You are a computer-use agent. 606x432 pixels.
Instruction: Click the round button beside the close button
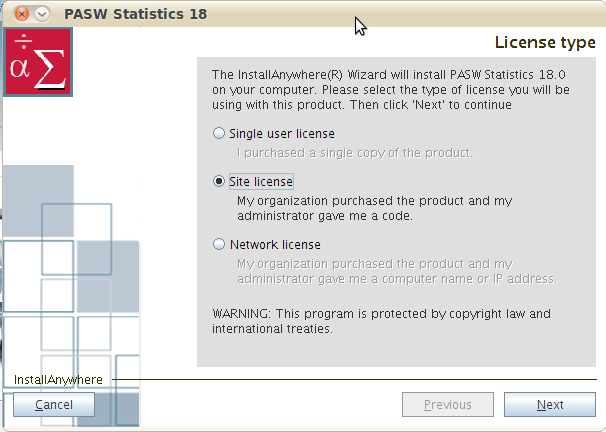pos(42,14)
